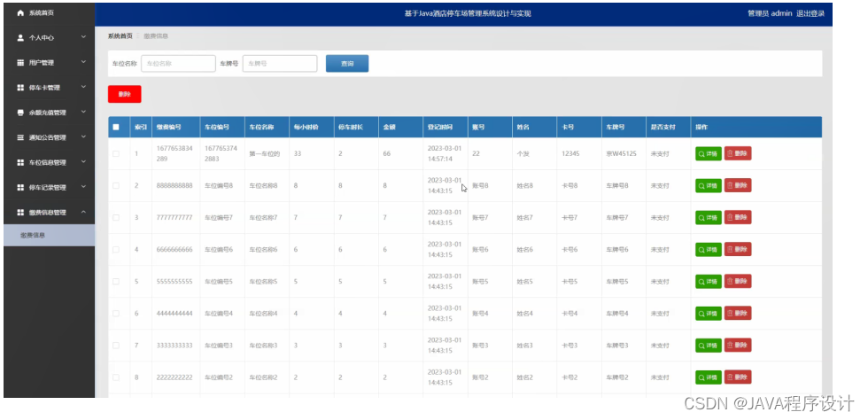The width and height of the screenshot is (868, 420).
Task: Click the icon next to 余额充值管理
Action: 20,113
